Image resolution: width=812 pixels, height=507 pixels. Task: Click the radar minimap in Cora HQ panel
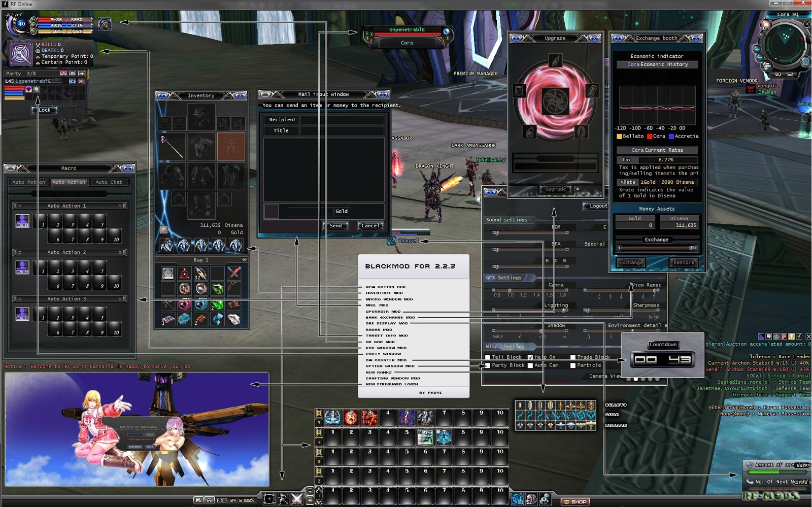pos(785,45)
